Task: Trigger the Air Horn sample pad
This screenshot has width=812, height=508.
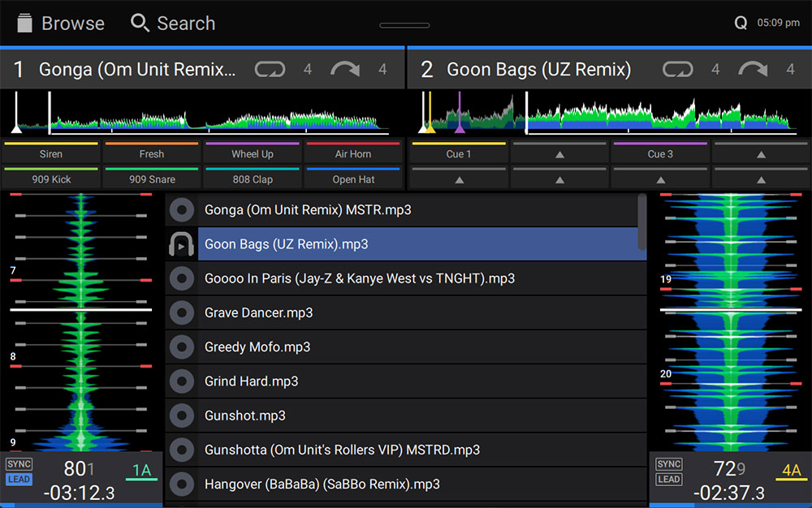Action: (x=353, y=153)
